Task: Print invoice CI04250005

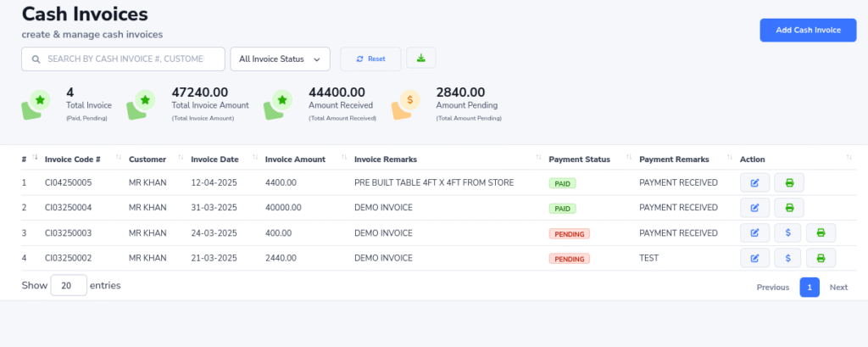Action: pos(789,182)
